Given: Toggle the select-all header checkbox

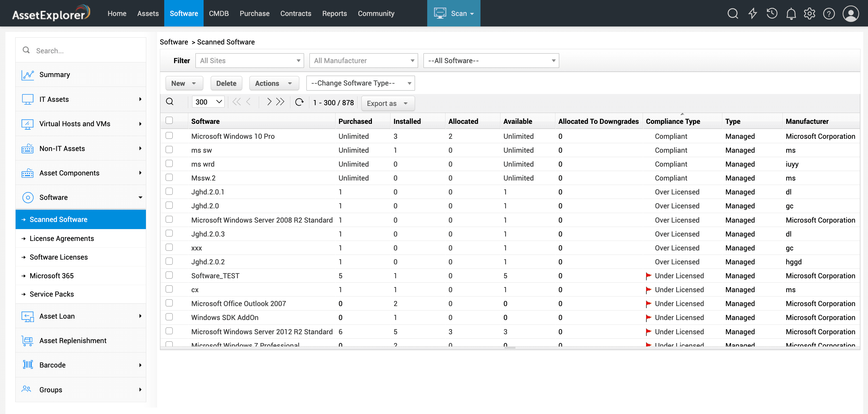Looking at the screenshot, I should pos(169,120).
